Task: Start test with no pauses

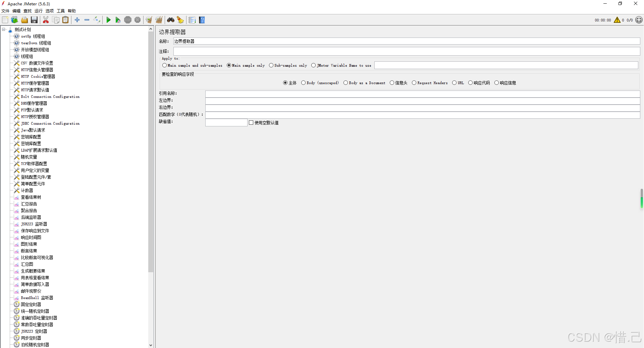Action: click(118, 20)
